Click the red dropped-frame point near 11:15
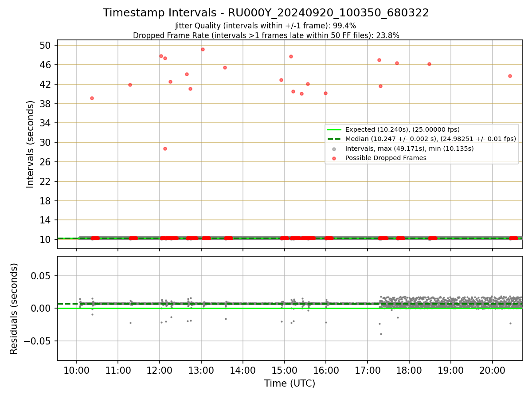This screenshot has height=399, width=532. tap(130, 85)
